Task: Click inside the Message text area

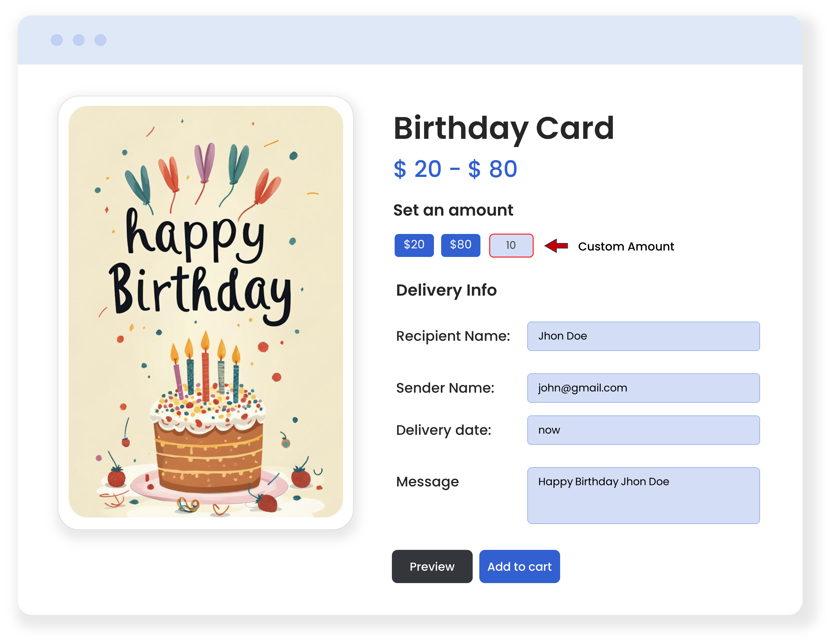Action: 643,495
